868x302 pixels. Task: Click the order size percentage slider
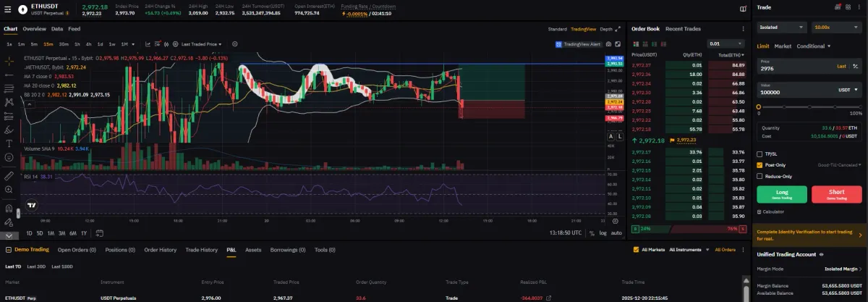809,107
